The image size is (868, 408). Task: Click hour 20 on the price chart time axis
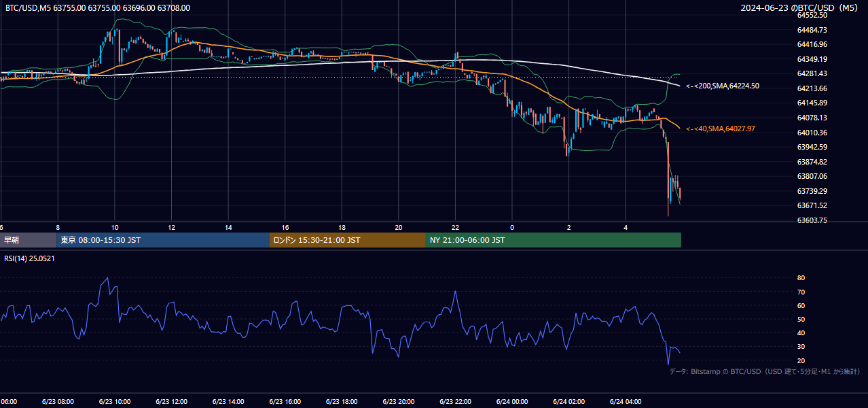(x=399, y=227)
